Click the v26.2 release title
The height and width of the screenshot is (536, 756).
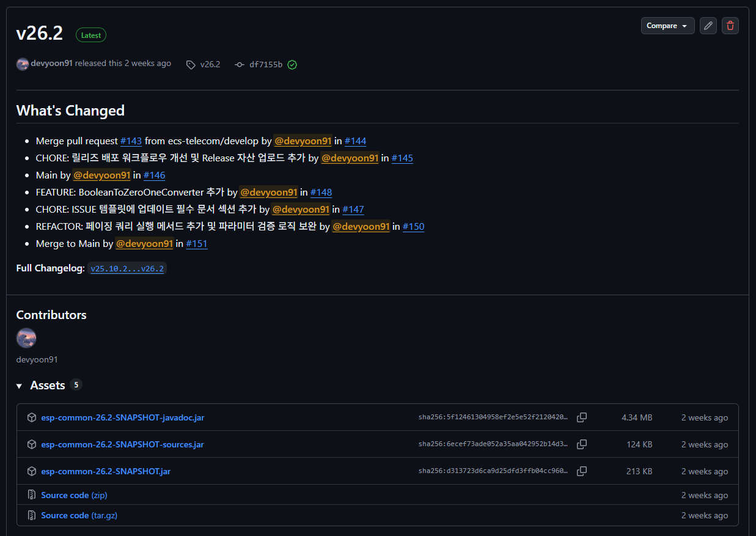[x=40, y=34]
